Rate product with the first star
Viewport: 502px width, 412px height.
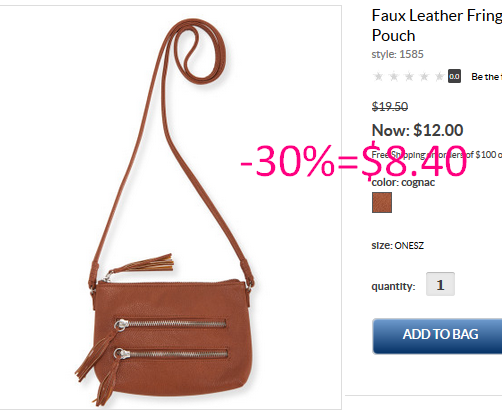click(x=378, y=77)
